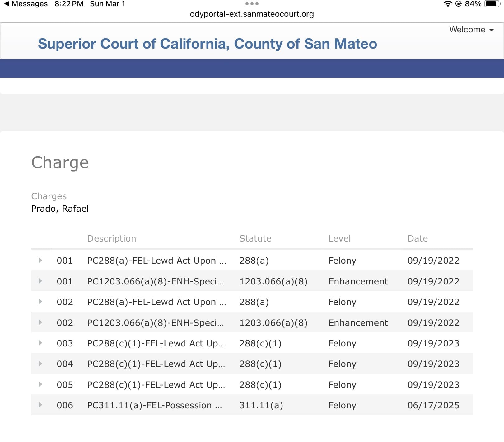The width and height of the screenshot is (504, 442).
Task: Expand the 002 enhancement 1203.066(a)(8) row arrow
Action: pos(40,322)
